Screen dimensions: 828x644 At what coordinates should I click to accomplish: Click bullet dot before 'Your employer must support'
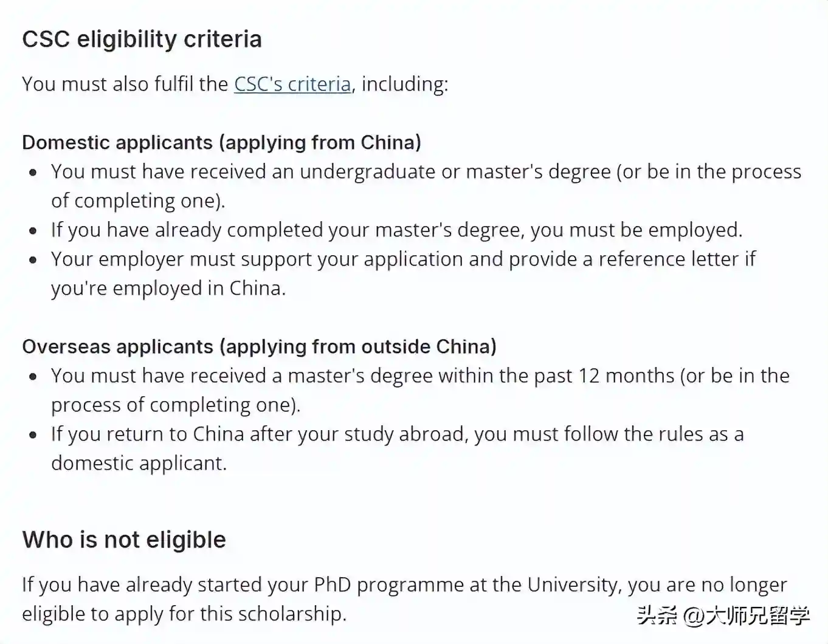coord(33,260)
